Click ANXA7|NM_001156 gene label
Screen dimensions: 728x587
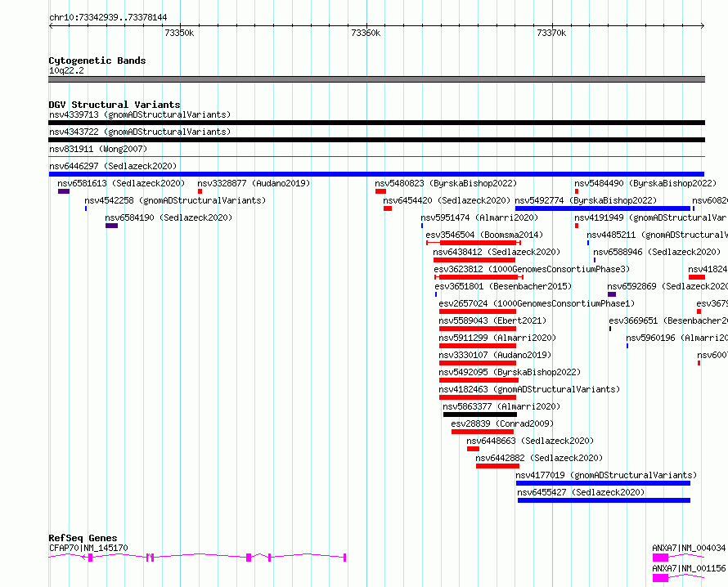[689, 568]
